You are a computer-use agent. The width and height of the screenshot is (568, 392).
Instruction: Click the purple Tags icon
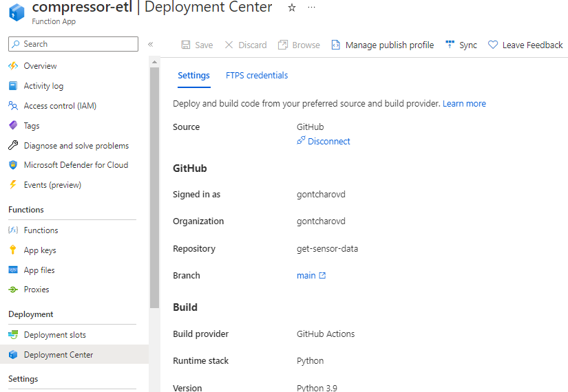(13, 125)
